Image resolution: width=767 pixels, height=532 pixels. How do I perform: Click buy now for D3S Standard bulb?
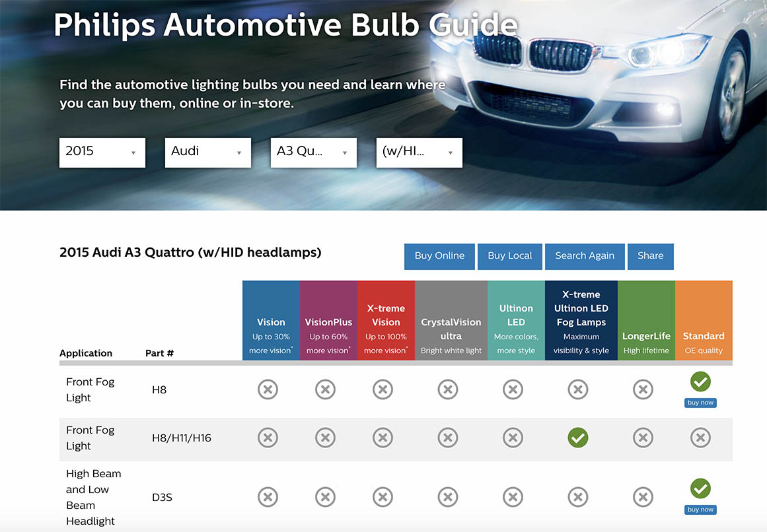coord(700,510)
